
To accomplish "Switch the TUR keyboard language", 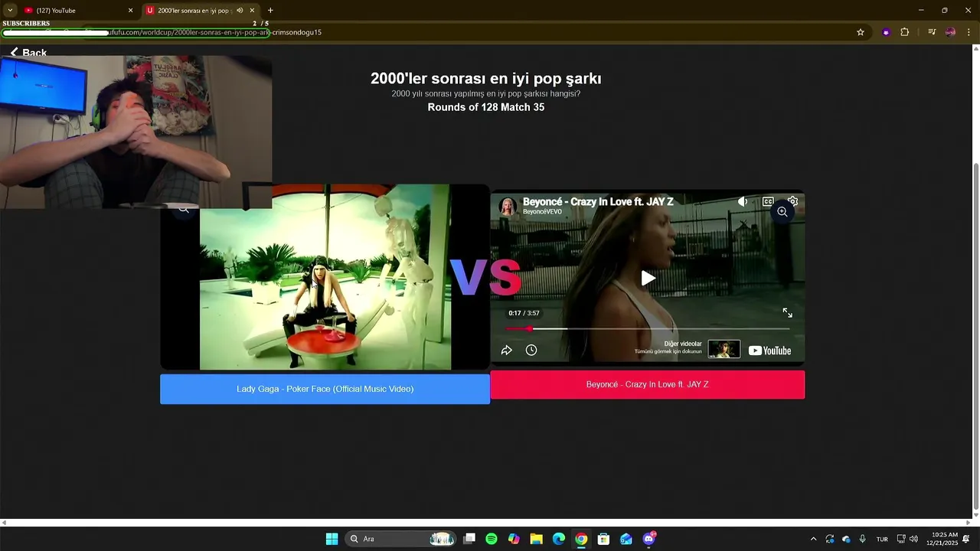I will click(882, 539).
